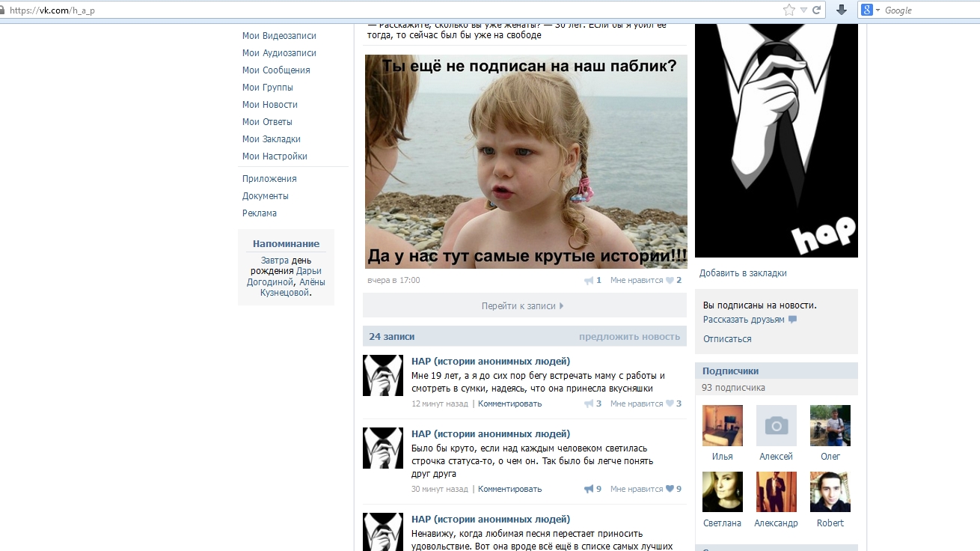This screenshot has width=980, height=551.
Task: Open the Google search engine selector
Action: coord(871,10)
